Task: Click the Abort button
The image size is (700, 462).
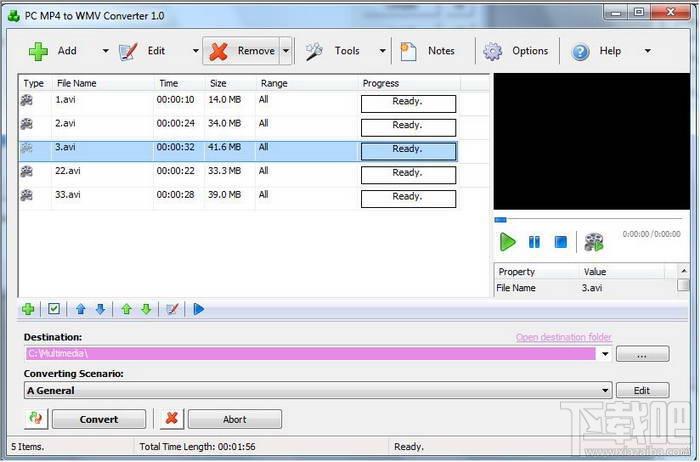Action: pos(234,419)
